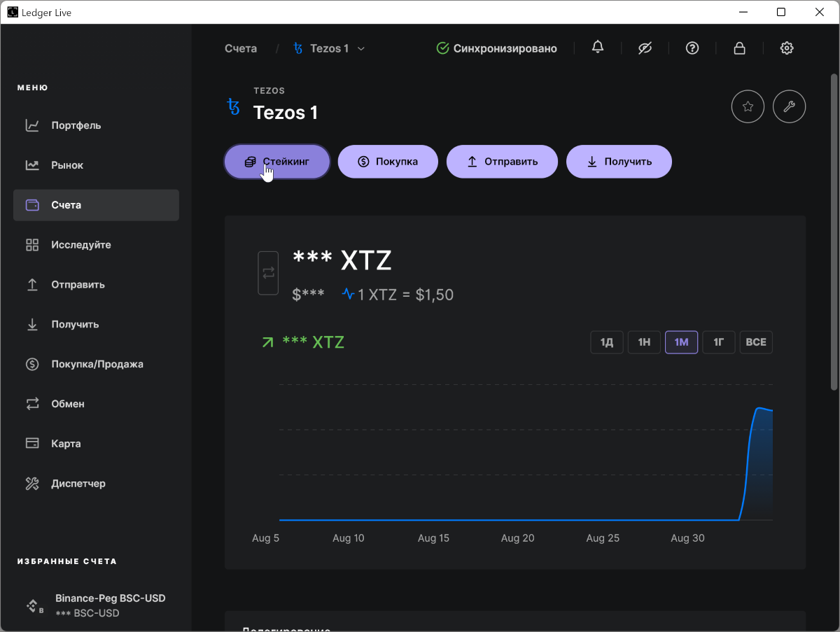
Task: Open Получить in the sidebar menu
Action: pos(96,325)
